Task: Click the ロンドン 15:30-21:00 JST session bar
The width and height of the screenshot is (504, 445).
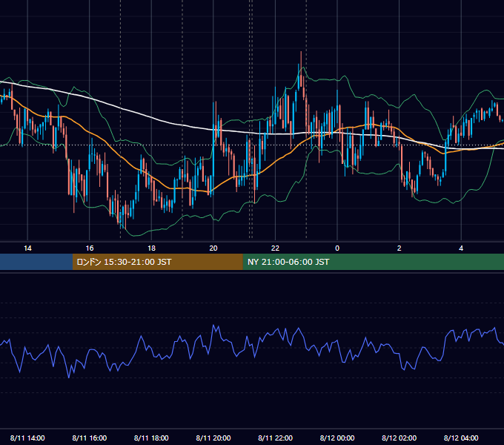Action: click(x=157, y=262)
